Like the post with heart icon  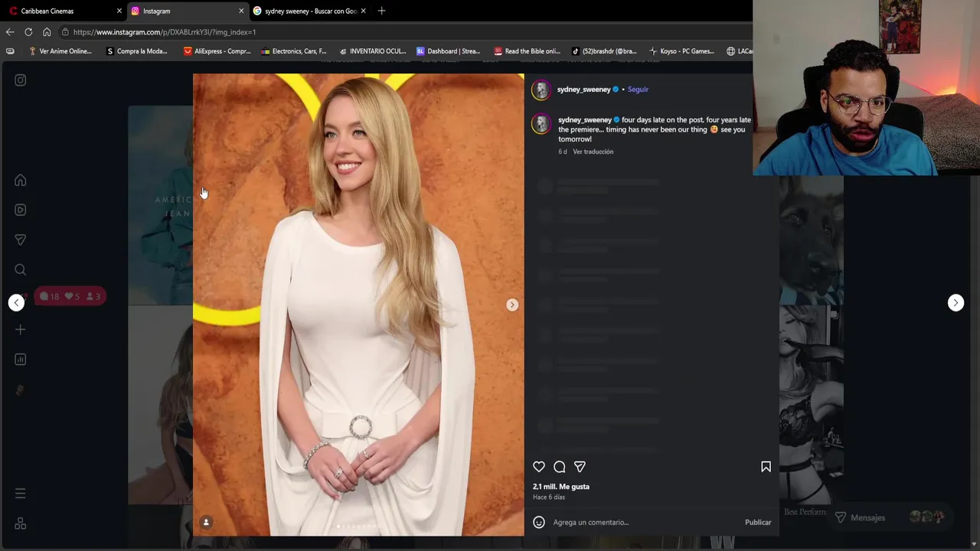[539, 467]
